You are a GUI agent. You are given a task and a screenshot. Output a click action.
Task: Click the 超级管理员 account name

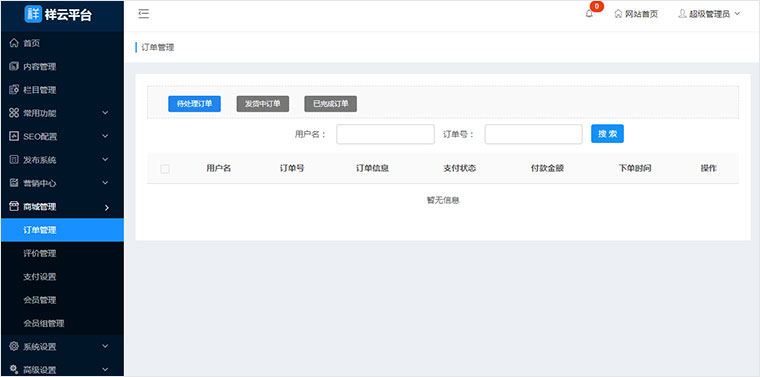coord(710,14)
